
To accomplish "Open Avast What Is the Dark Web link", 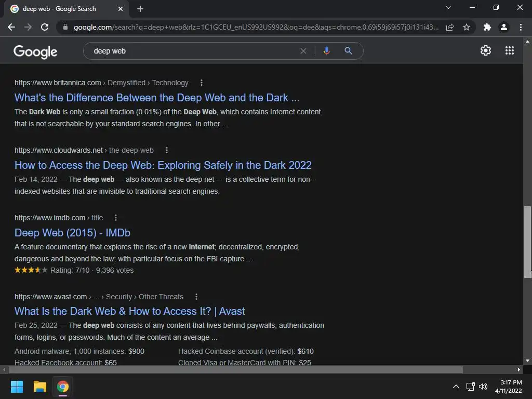I will pyautogui.click(x=129, y=311).
